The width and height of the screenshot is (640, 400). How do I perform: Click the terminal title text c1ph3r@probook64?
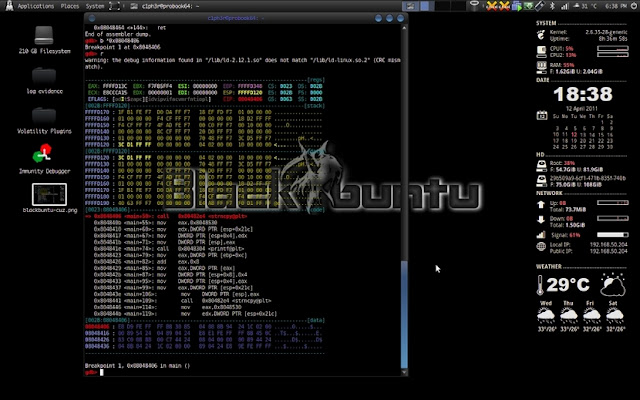(x=235, y=18)
